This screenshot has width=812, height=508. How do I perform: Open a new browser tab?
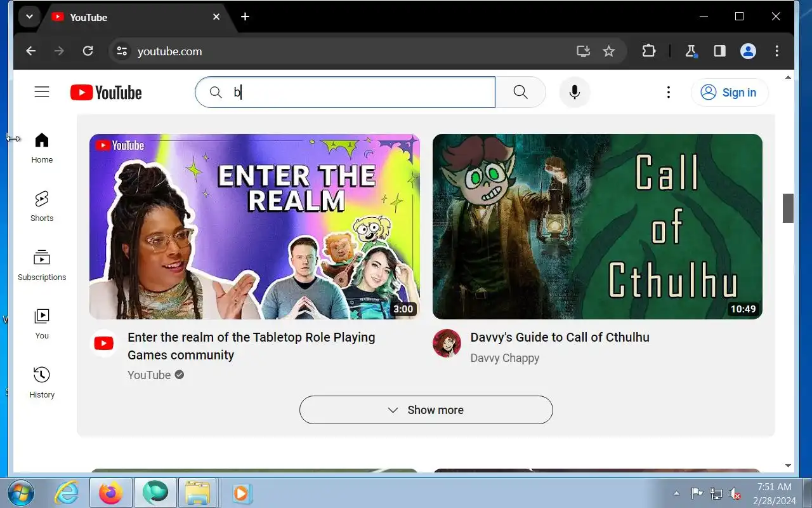coord(245,17)
